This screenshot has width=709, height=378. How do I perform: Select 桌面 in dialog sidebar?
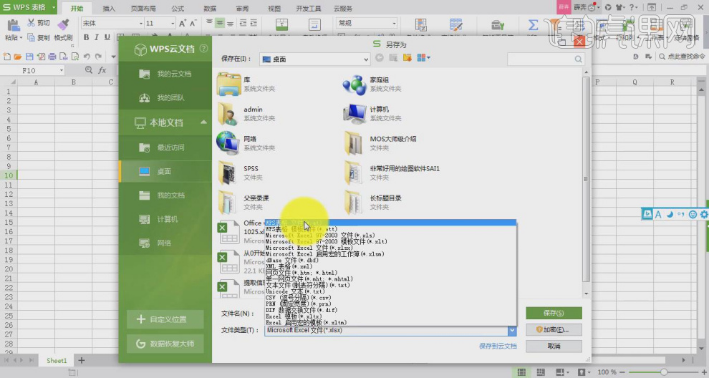pyautogui.click(x=165, y=171)
